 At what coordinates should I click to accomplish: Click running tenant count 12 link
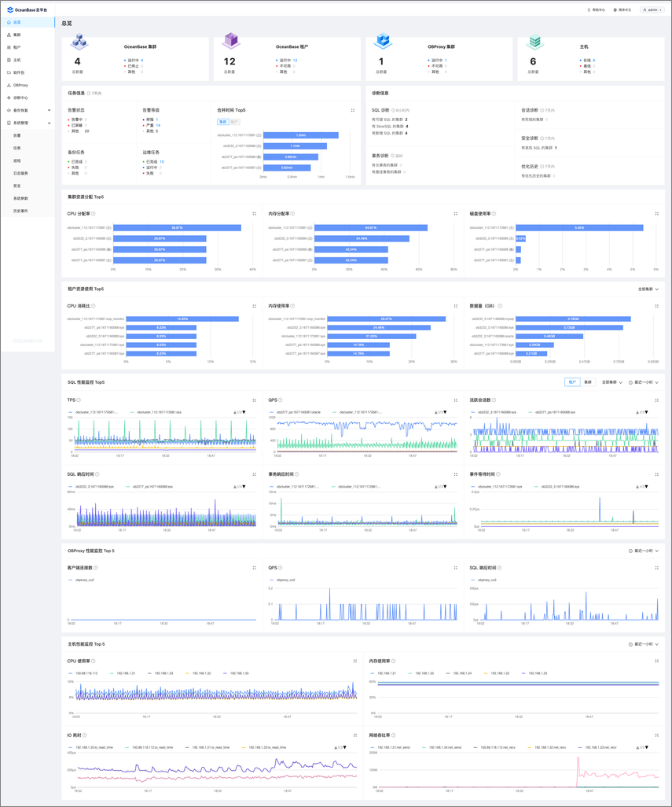click(295, 61)
